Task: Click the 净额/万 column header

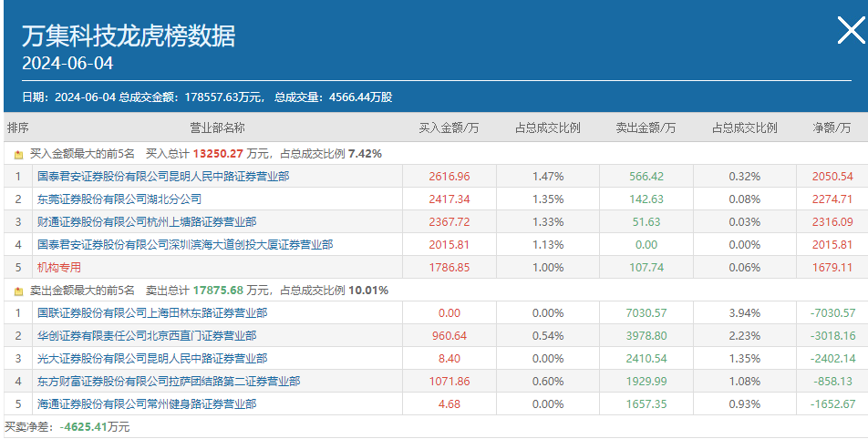Action: [x=832, y=128]
